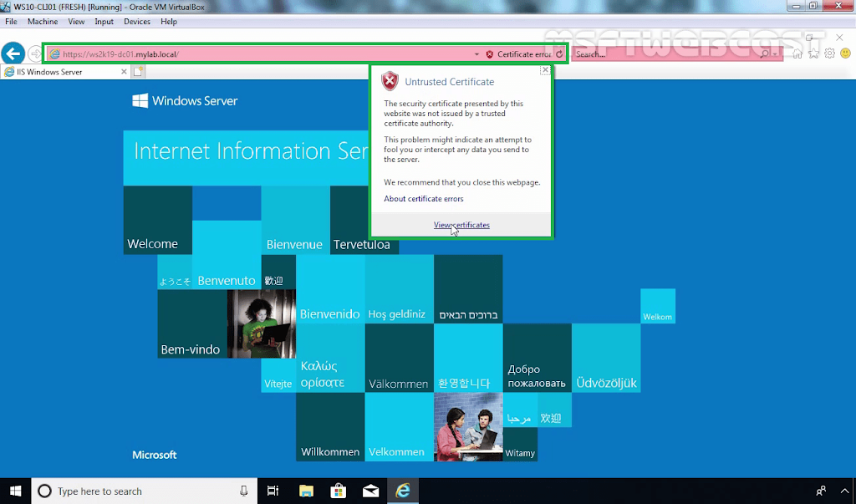Open Favorites star icon
Screen dimensions: 856x504
[814, 53]
